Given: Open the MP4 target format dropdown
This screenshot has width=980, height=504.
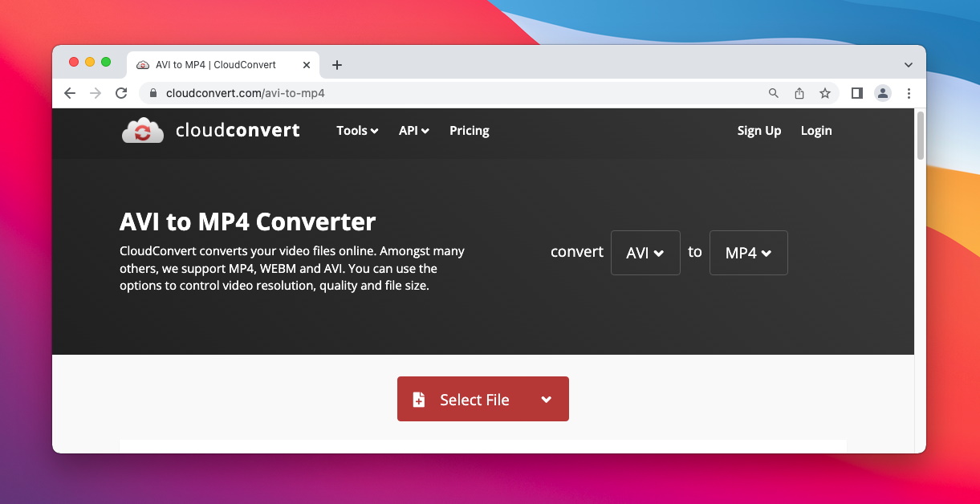Looking at the screenshot, I should point(748,252).
